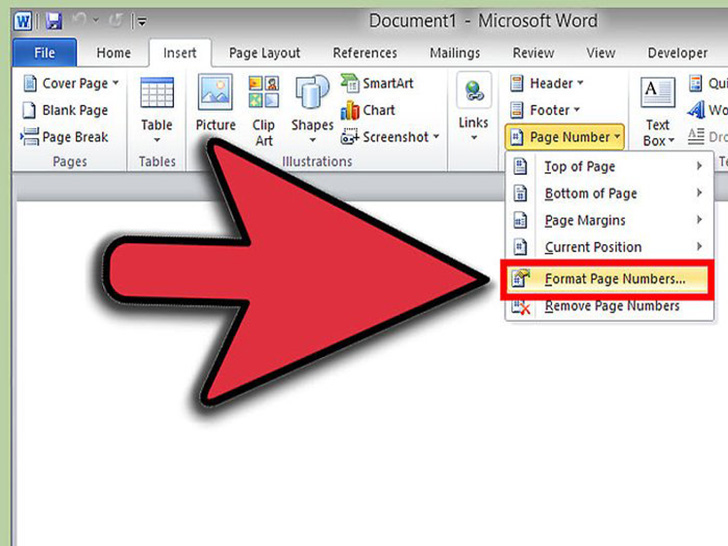Expand Current Position submenu arrow

pos(699,247)
